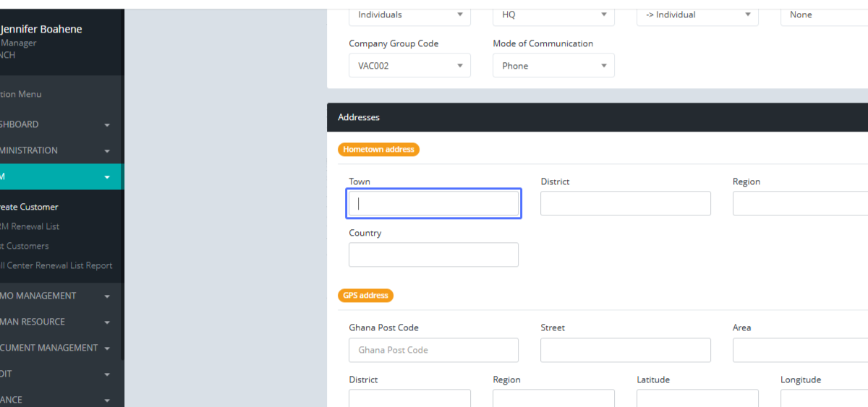Open the Mode of Communication dropdown
The width and height of the screenshot is (868, 407).
tap(553, 66)
